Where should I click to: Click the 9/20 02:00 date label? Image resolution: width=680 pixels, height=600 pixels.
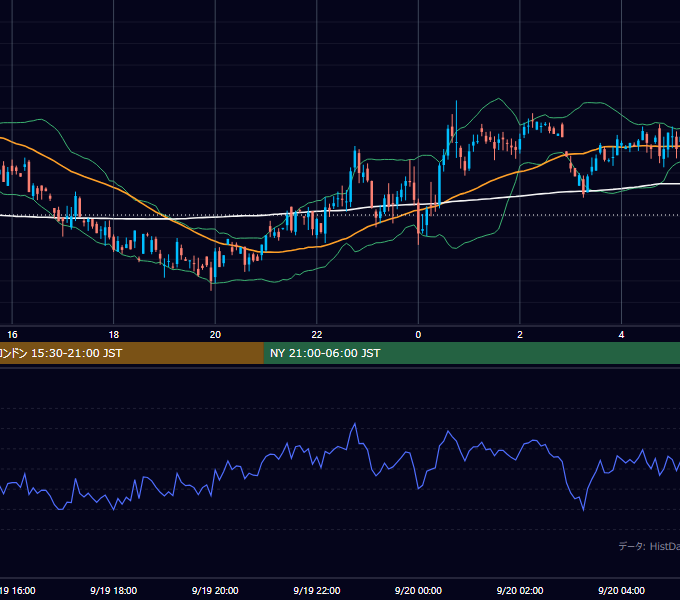click(520, 590)
